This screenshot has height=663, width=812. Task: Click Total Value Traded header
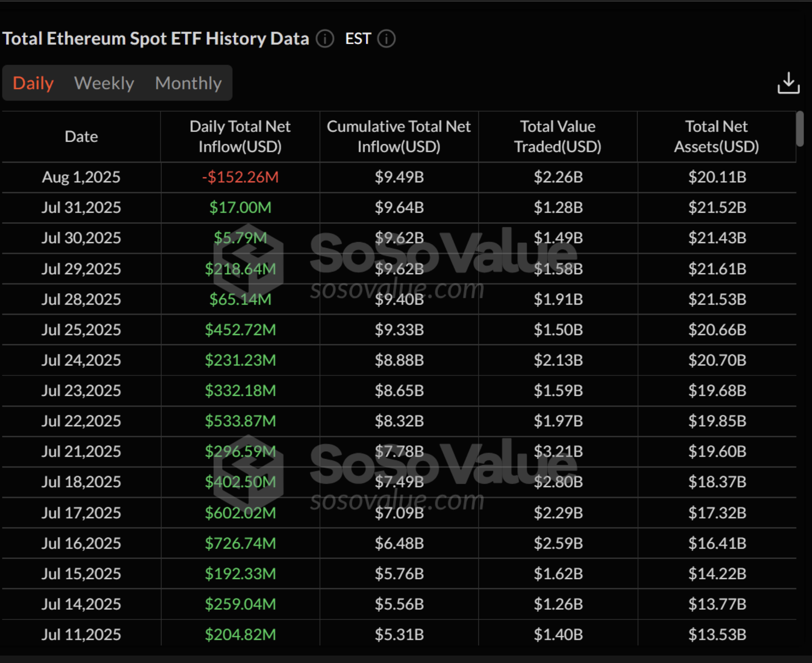pyautogui.click(x=557, y=137)
